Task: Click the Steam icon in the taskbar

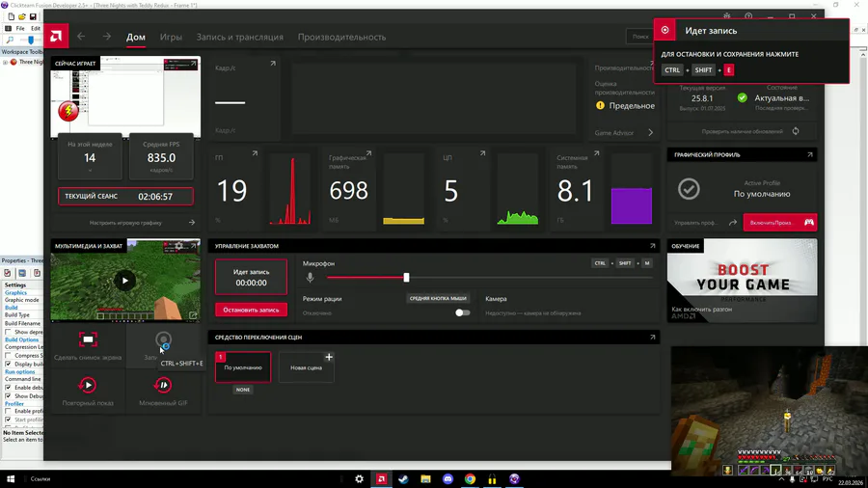Action: (x=403, y=479)
